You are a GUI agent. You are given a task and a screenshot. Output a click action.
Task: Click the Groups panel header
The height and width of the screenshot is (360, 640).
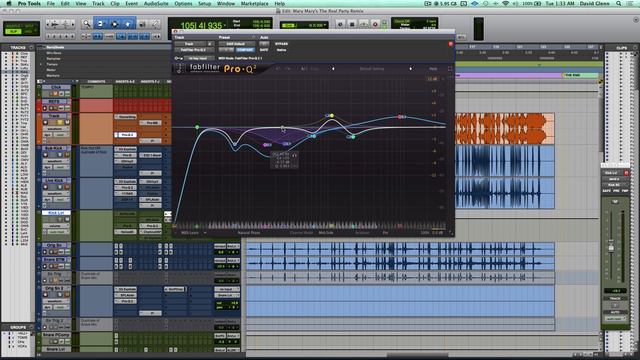(x=18, y=327)
